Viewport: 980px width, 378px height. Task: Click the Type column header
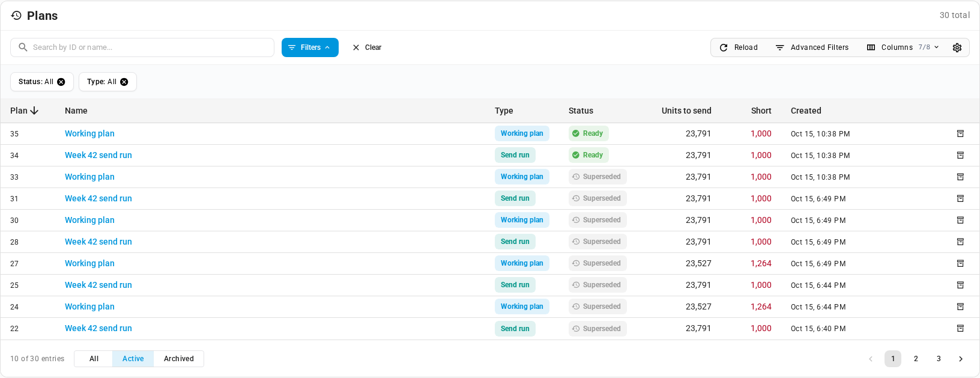(504, 111)
